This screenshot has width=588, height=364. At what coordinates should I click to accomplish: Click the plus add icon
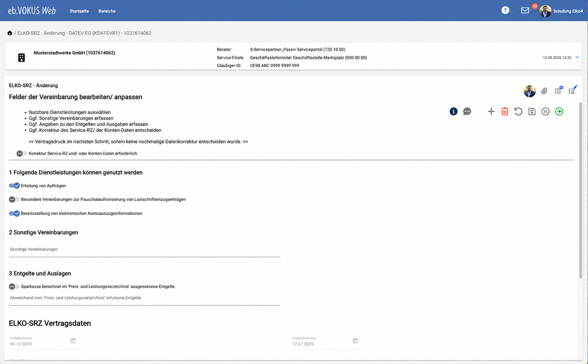click(x=491, y=111)
